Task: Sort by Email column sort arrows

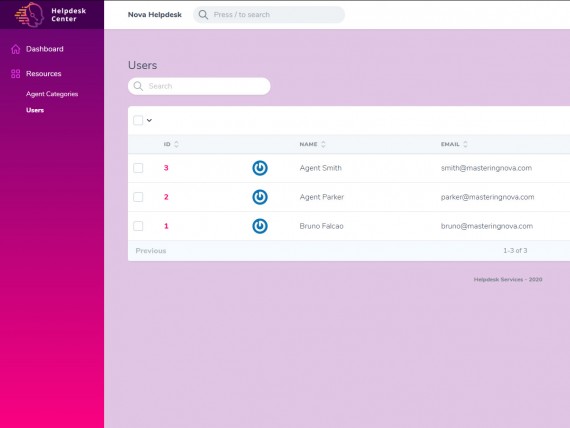Action: click(465, 144)
